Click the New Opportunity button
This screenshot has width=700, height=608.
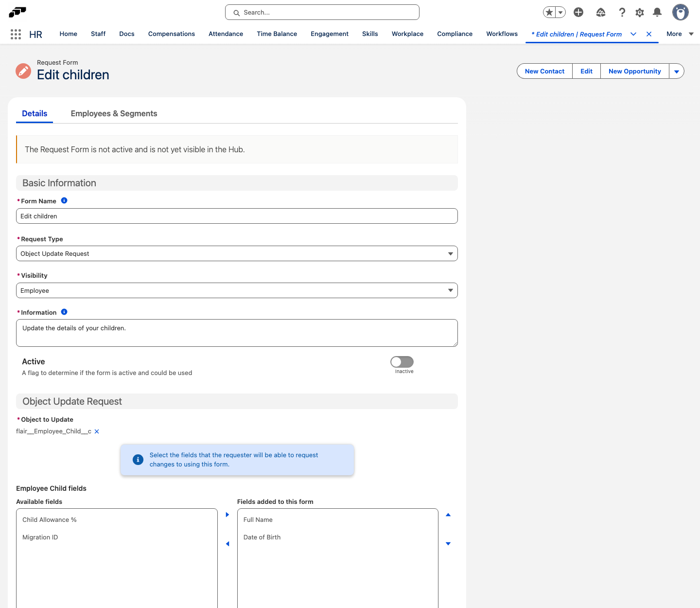(635, 71)
